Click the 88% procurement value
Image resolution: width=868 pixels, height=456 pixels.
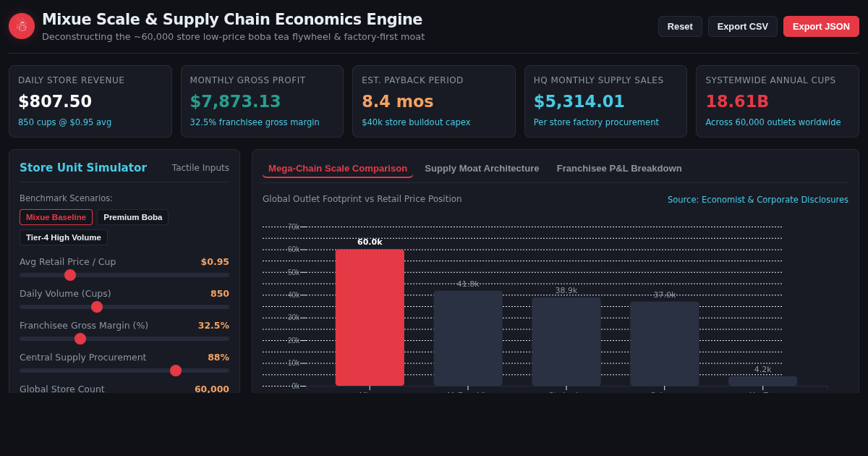coord(218,358)
